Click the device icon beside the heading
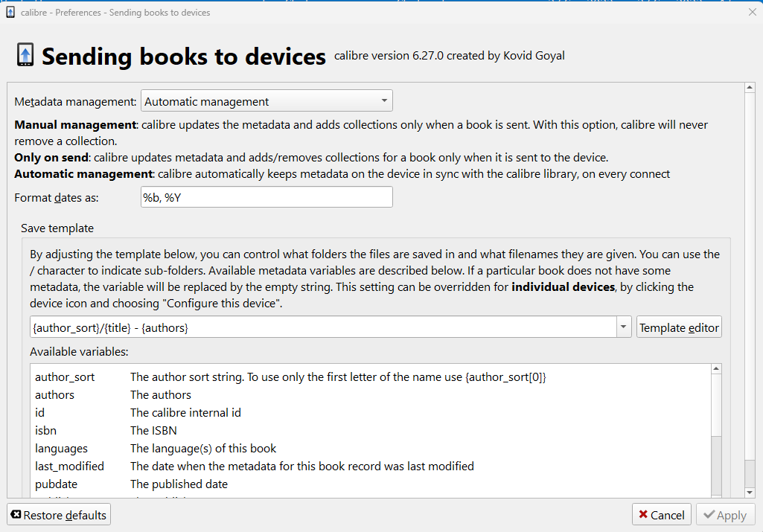Viewport: 763px width, 532px height. [x=25, y=56]
